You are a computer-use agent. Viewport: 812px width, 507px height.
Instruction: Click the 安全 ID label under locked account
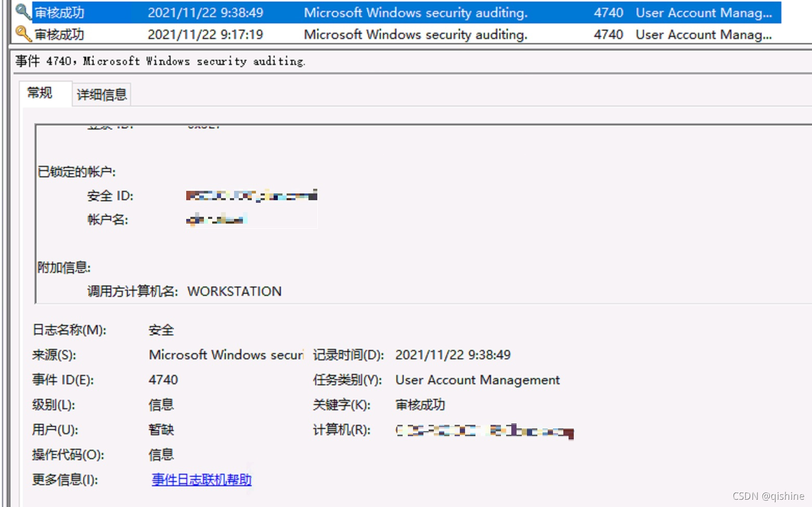pyautogui.click(x=110, y=196)
